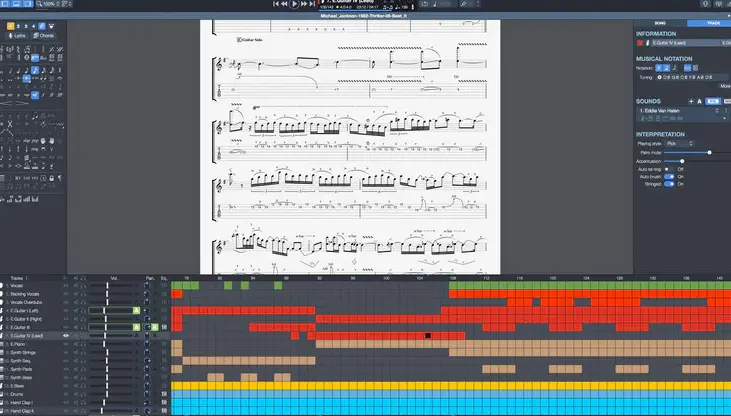Click the A automation button in Sounds
The image size is (731, 416).
click(699, 101)
